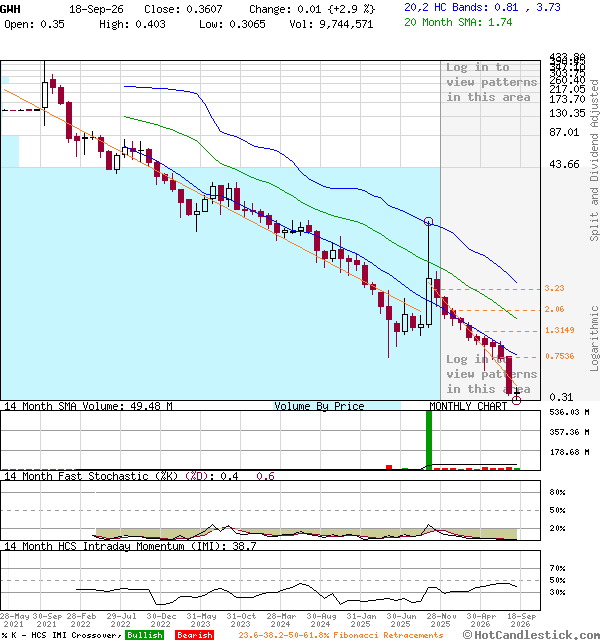This screenshot has height=640, width=600.
Task: Click the HotCandlestick.com watermark link
Action: pyautogui.click(x=531, y=635)
